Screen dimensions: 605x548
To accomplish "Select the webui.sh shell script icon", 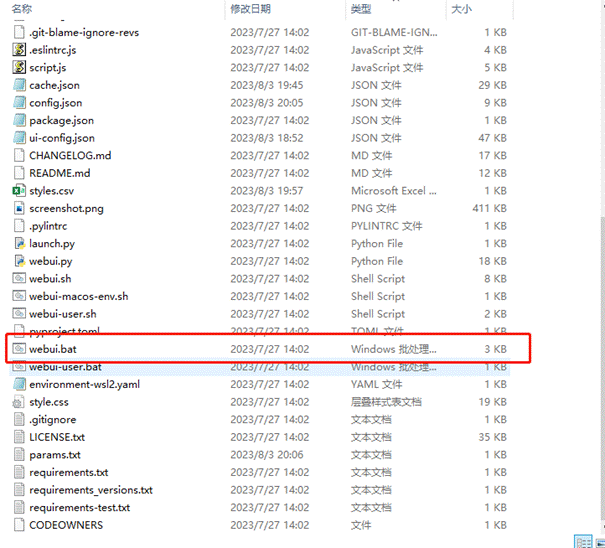I will [x=19, y=279].
